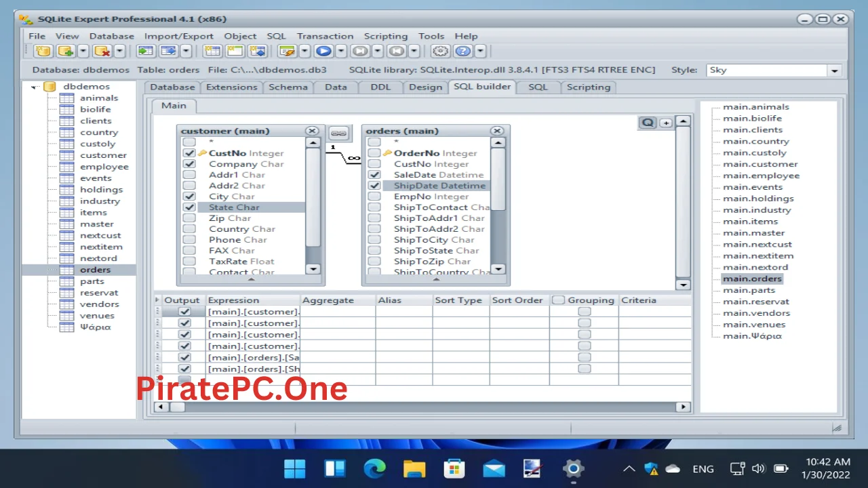This screenshot has height=488, width=868.
Task: Click the third table-group toolbar icon with blue arrow
Action: coord(257,51)
